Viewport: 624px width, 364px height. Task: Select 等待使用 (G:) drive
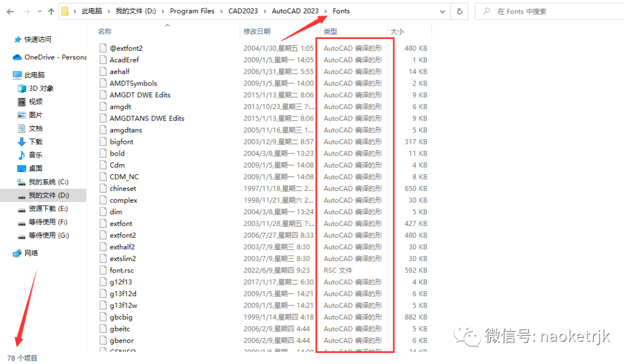(x=48, y=235)
